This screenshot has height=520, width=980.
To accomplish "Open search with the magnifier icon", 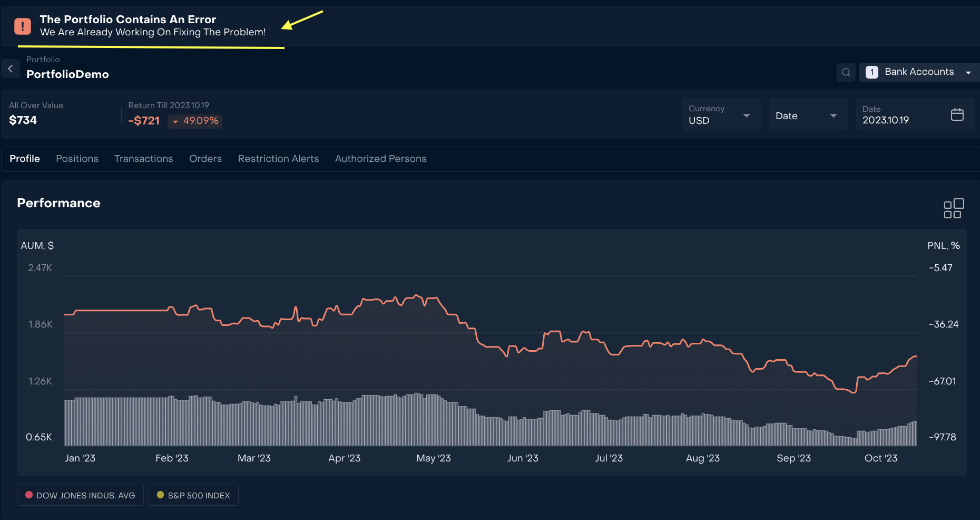I will tap(846, 72).
